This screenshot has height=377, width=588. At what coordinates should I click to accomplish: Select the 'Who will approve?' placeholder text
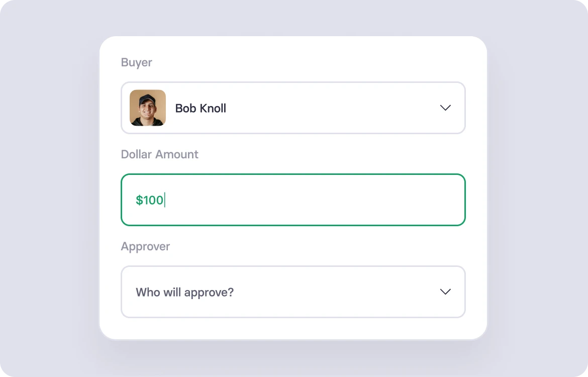(x=184, y=292)
